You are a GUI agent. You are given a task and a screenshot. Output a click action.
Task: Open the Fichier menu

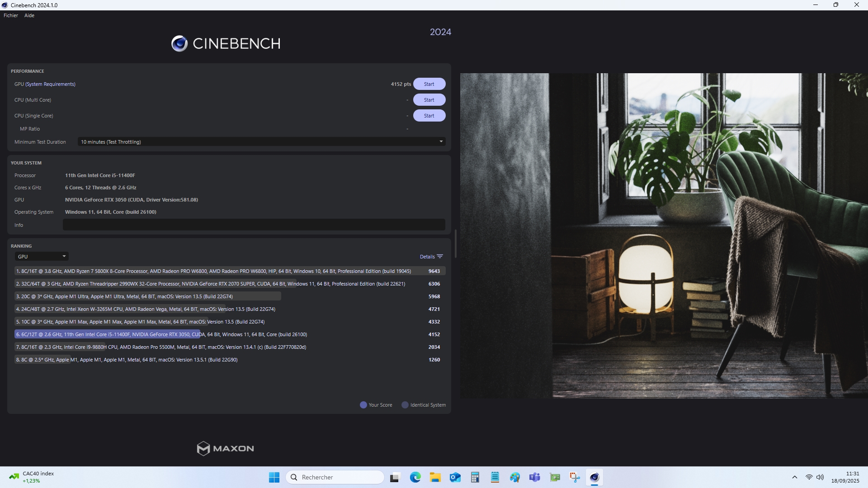point(11,15)
